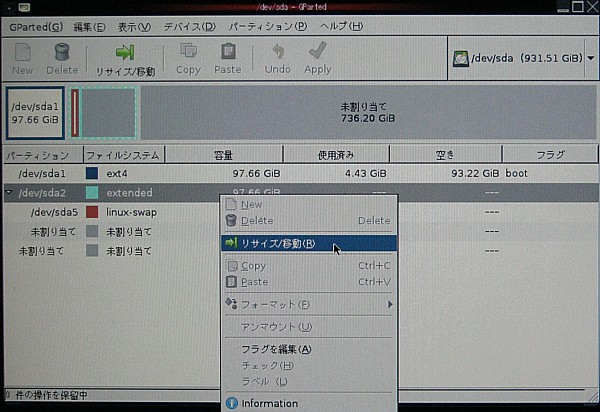Click the trash icon beside the context menu's Delete
Screen dimensions: 600x412
tap(231, 220)
